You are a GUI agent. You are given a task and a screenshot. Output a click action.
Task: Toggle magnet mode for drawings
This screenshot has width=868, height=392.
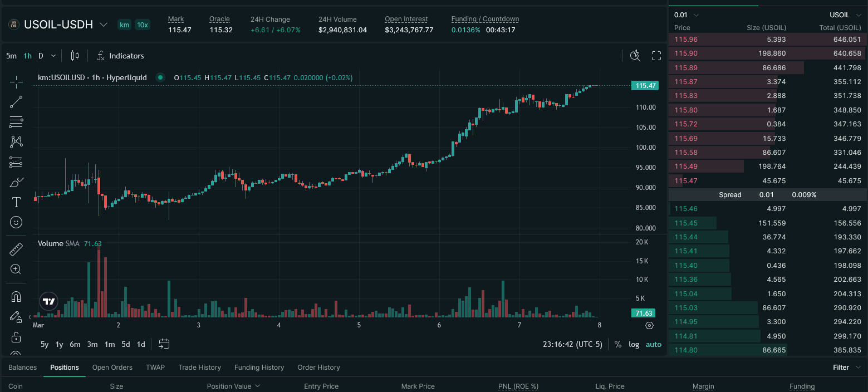(16, 297)
